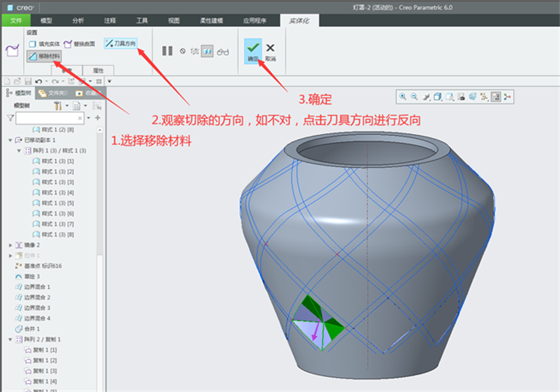This screenshot has height=392, width=560.
Task: Open the 属性 (properties) tab
Action: (x=99, y=70)
